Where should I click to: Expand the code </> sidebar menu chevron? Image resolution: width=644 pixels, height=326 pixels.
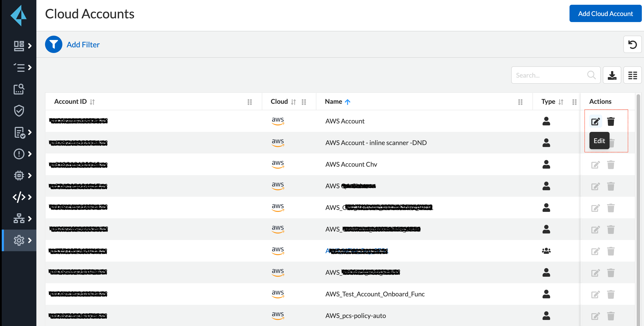point(30,197)
